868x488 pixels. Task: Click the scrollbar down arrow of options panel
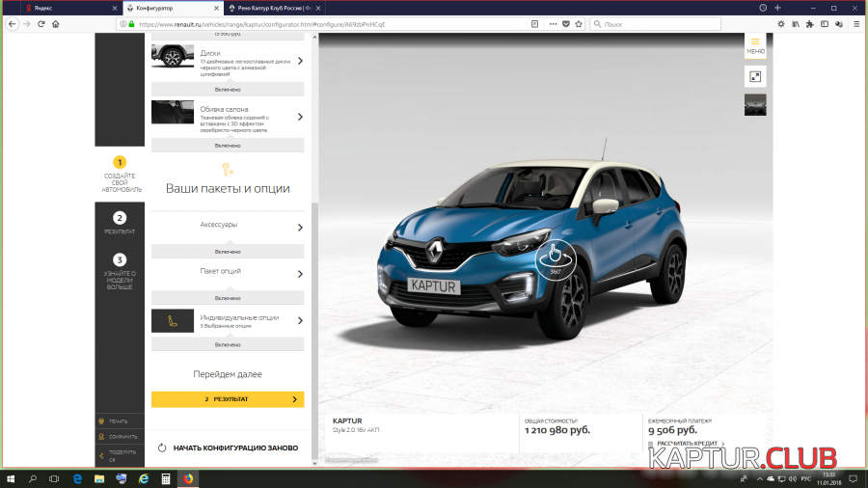click(x=315, y=464)
